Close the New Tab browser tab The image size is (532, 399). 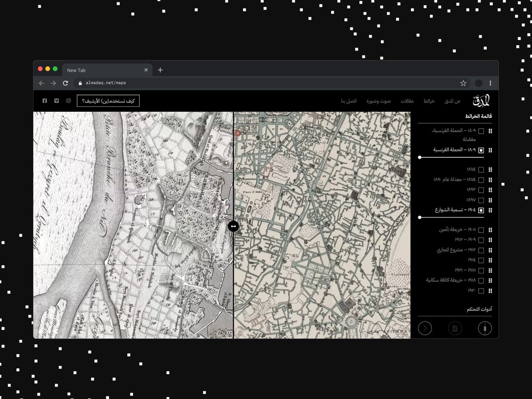pyautogui.click(x=146, y=70)
